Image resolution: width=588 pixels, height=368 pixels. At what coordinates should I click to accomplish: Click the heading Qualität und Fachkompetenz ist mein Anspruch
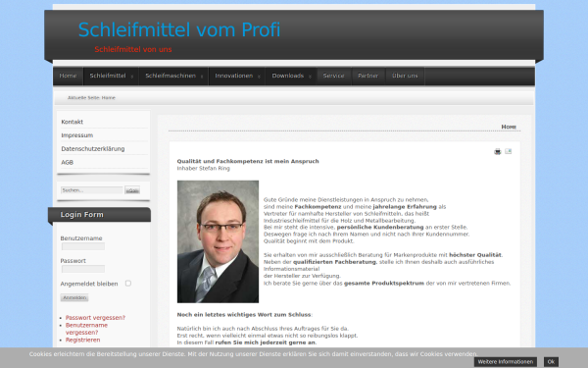[248, 161]
